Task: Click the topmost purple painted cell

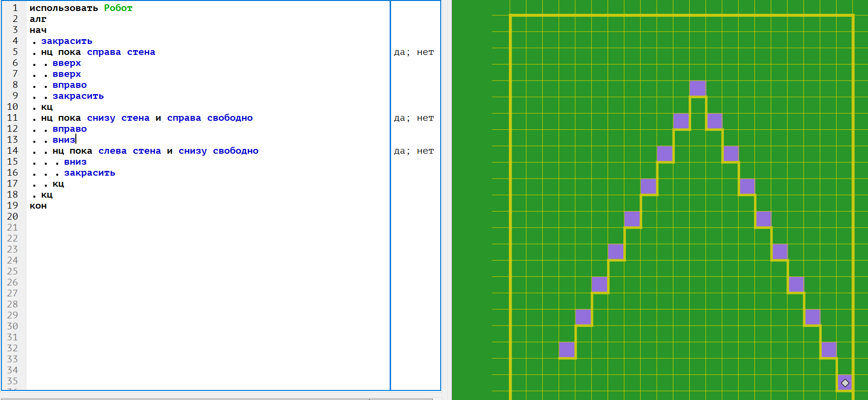Action: coord(697,88)
